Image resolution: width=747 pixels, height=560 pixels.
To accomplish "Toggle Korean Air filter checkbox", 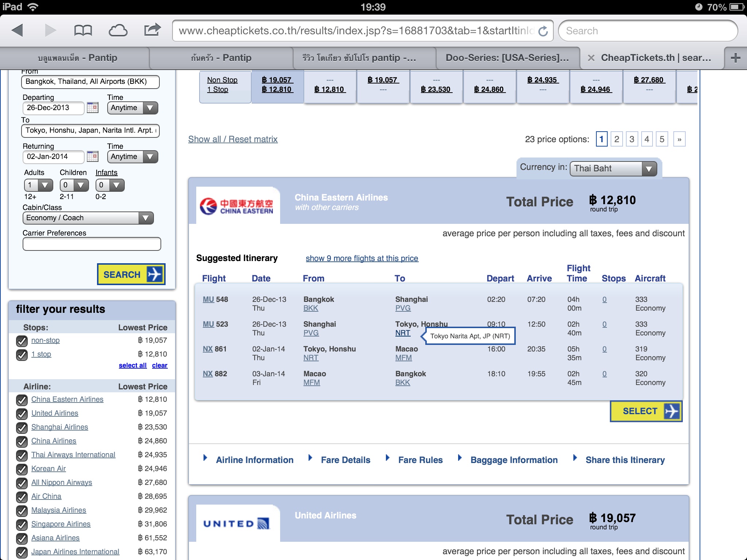I will (x=22, y=469).
